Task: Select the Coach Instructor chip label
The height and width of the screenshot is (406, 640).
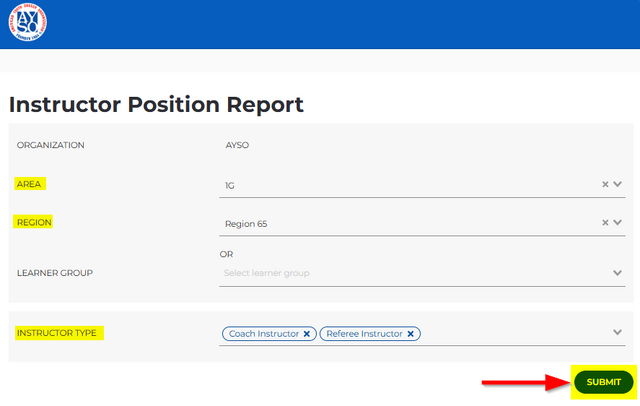Action: point(264,334)
